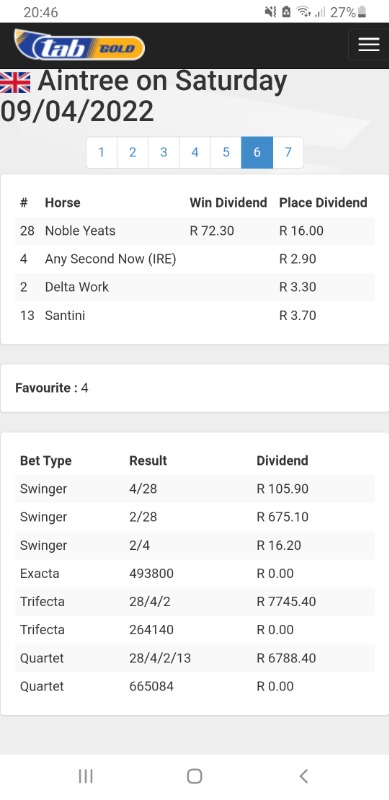Go to race 3 page
Screen dimensions: 389x800
tap(164, 152)
